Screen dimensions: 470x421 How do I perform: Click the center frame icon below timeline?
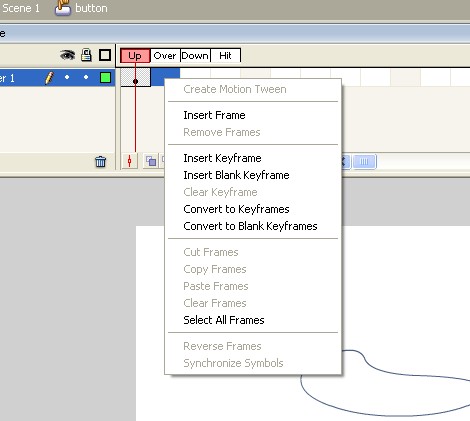[130, 161]
